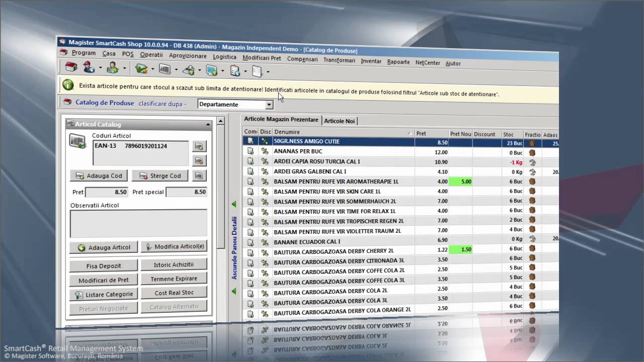Open the Departamente classification dropdown

(x=269, y=105)
